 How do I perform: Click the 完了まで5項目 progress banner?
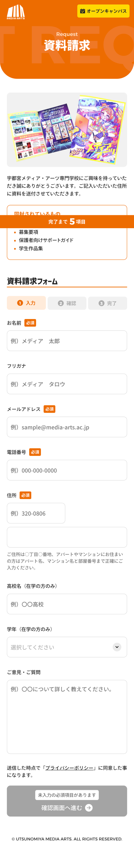pyautogui.click(x=67, y=221)
